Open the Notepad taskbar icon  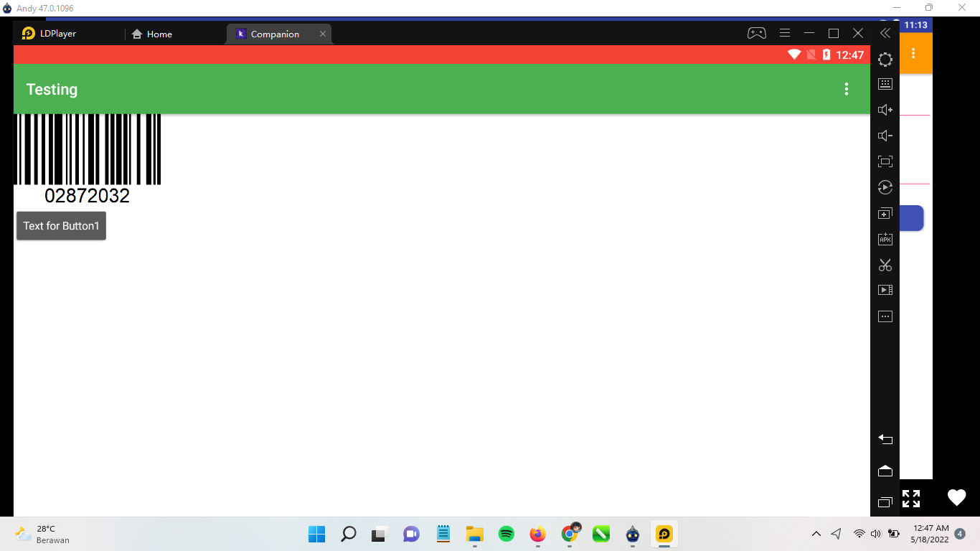pos(443,534)
